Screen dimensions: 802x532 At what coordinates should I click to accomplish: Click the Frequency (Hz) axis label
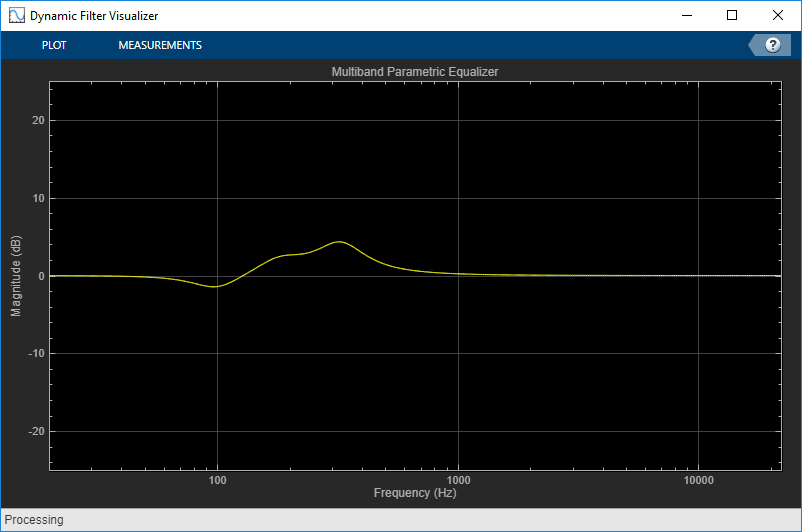415,493
